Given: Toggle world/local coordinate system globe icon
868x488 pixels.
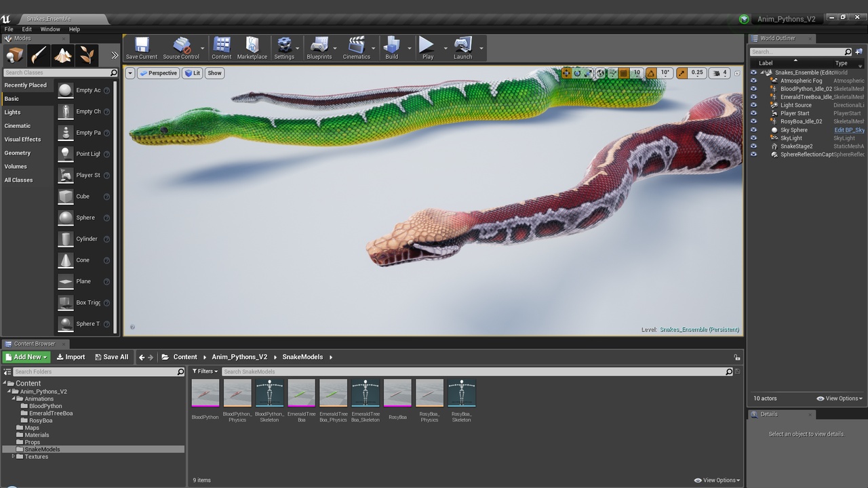Looking at the screenshot, I should tap(600, 73).
